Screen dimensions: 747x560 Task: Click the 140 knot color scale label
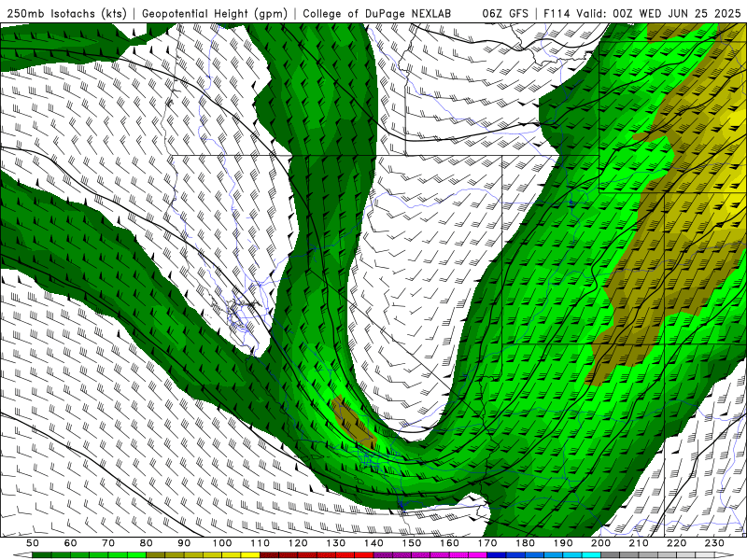click(373, 543)
